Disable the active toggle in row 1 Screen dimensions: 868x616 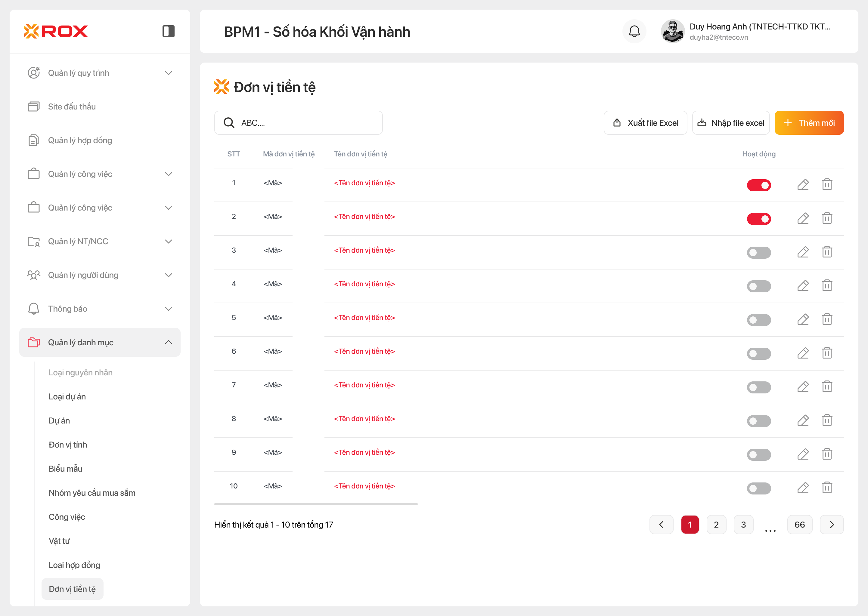758,185
